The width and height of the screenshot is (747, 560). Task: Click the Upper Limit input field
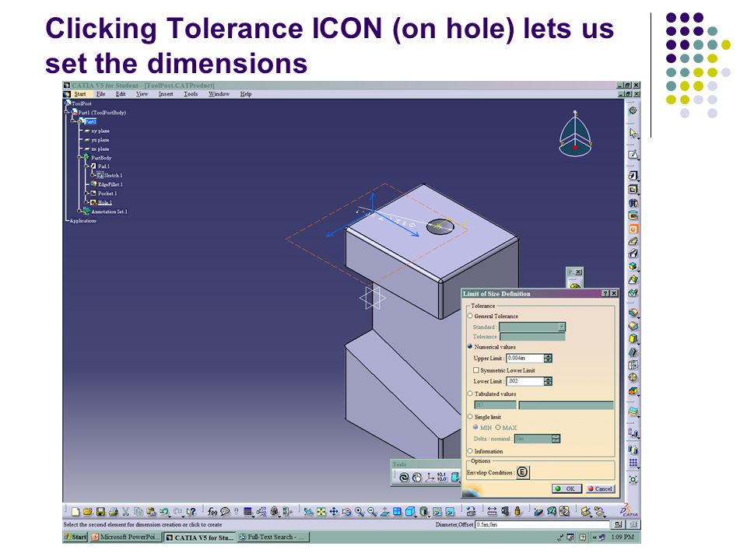tap(525, 358)
